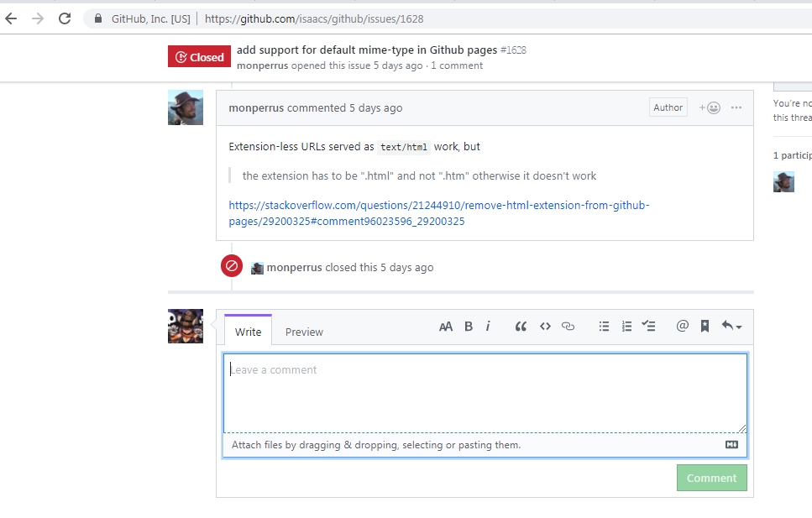Image resolution: width=812 pixels, height=518 pixels.
Task: Insert code with the angle brackets icon
Action: coord(545,327)
